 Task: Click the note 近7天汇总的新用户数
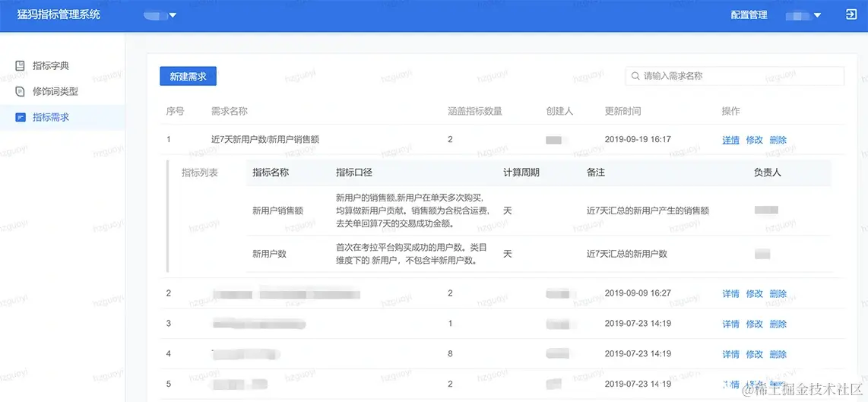pos(626,254)
